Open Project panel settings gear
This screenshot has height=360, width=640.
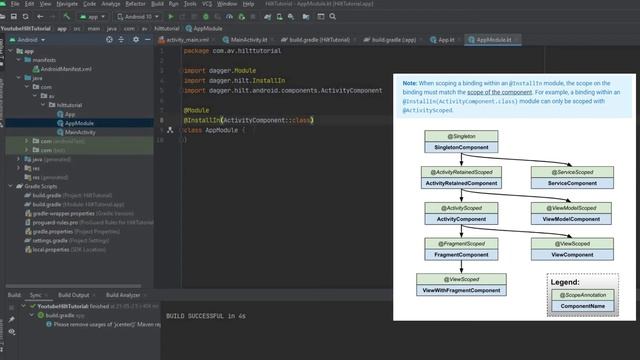tap(136, 40)
